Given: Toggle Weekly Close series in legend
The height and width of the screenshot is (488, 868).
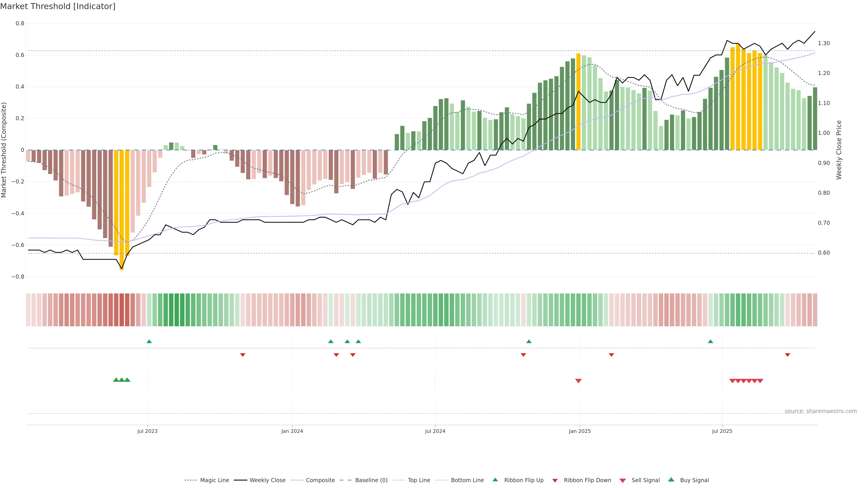Looking at the screenshot, I should (267, 480).
